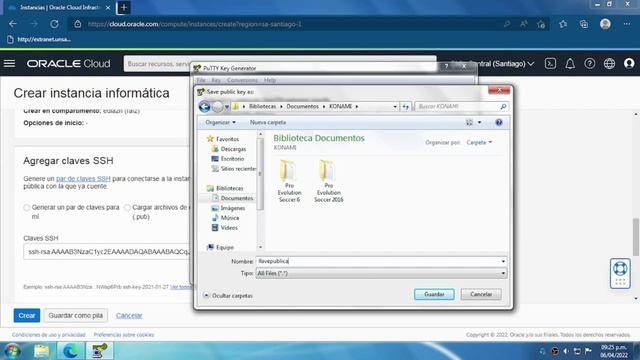
Task: Select Imágenes library in sidebar
Action: pos(233,208)
